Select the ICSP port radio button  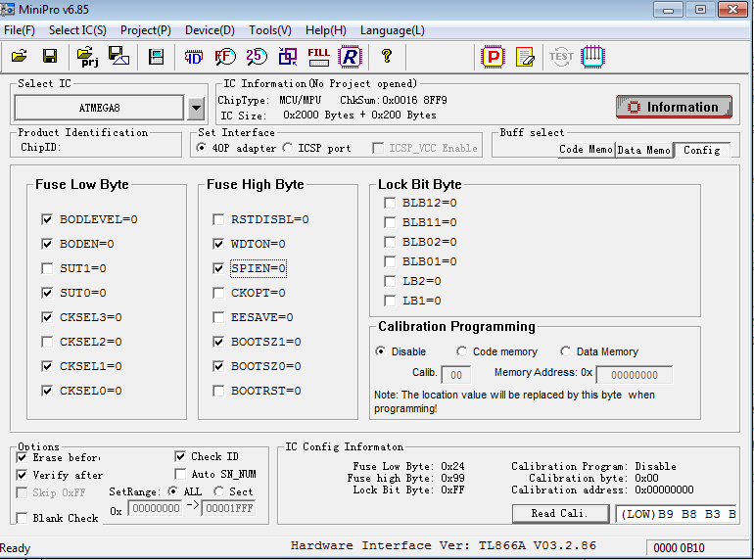click(288, 148)
